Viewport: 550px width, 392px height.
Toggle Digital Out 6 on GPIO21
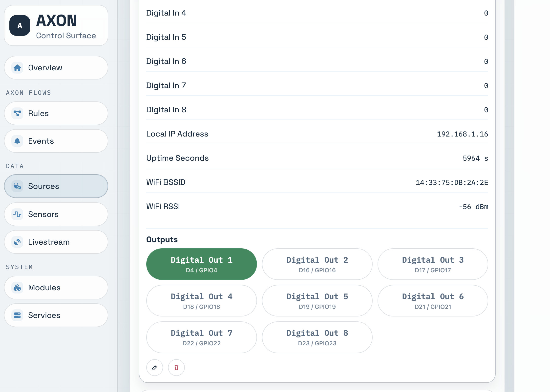tap(433, 301)
